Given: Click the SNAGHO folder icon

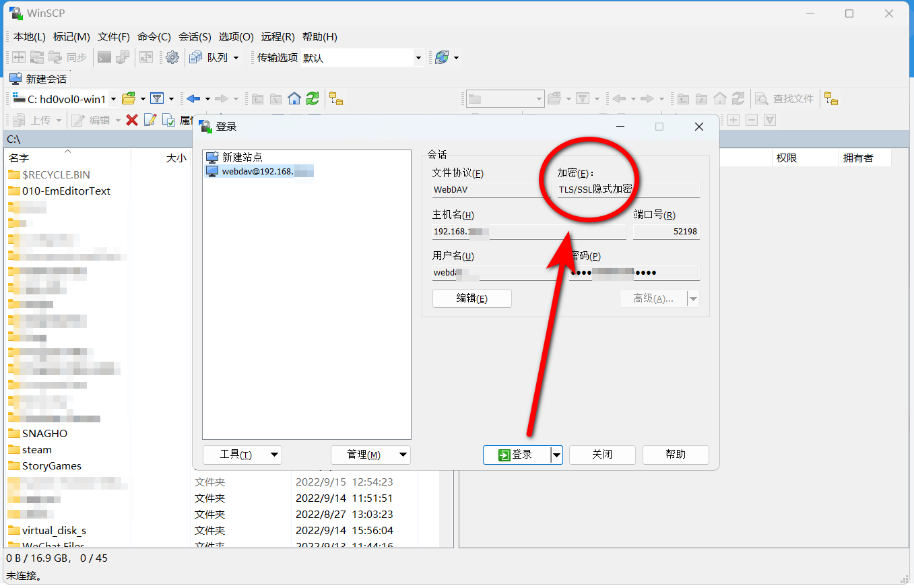Looking at the screenshot, I should coord(14,433).
